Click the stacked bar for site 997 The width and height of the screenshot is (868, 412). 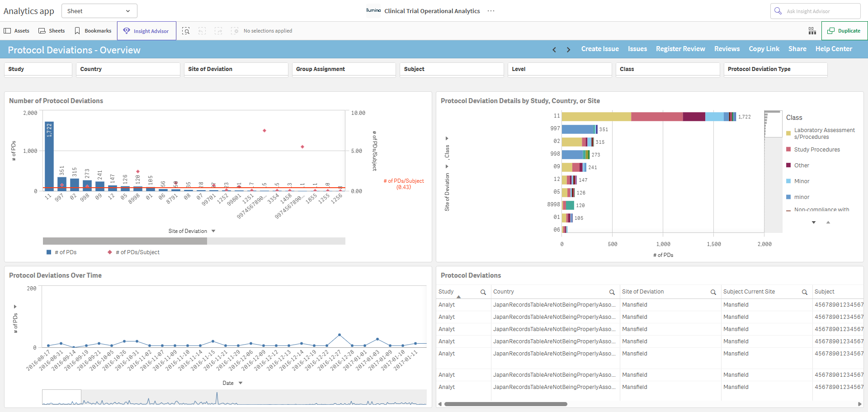point(580,129)
